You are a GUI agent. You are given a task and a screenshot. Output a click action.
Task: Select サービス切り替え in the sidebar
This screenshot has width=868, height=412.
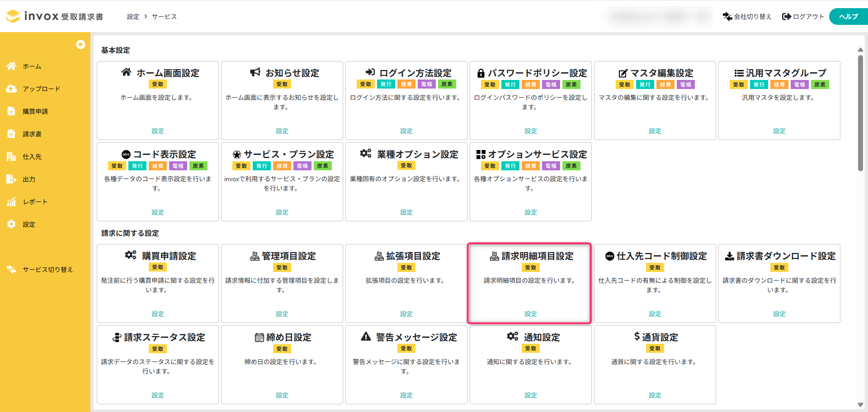(47, 270)
